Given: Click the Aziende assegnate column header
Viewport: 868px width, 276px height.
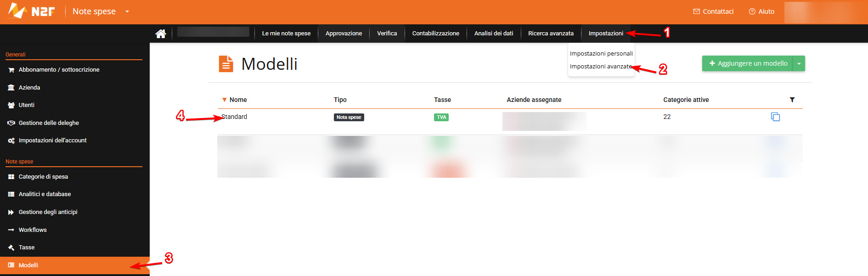Looking at the screenshot, I should 534,100.
